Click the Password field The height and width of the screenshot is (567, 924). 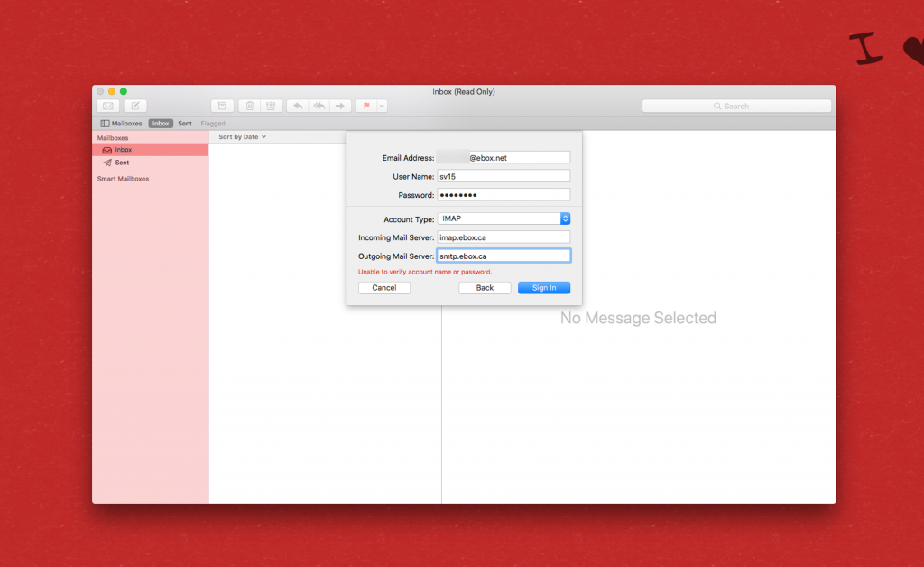(x=504, y=194)
